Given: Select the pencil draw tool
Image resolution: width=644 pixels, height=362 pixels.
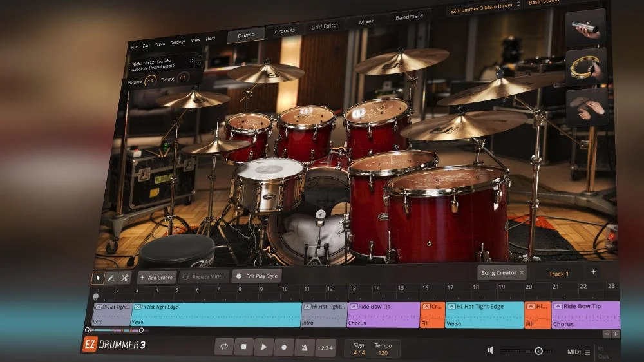Looking at the screenshot, I should click(x=111, y=278).
